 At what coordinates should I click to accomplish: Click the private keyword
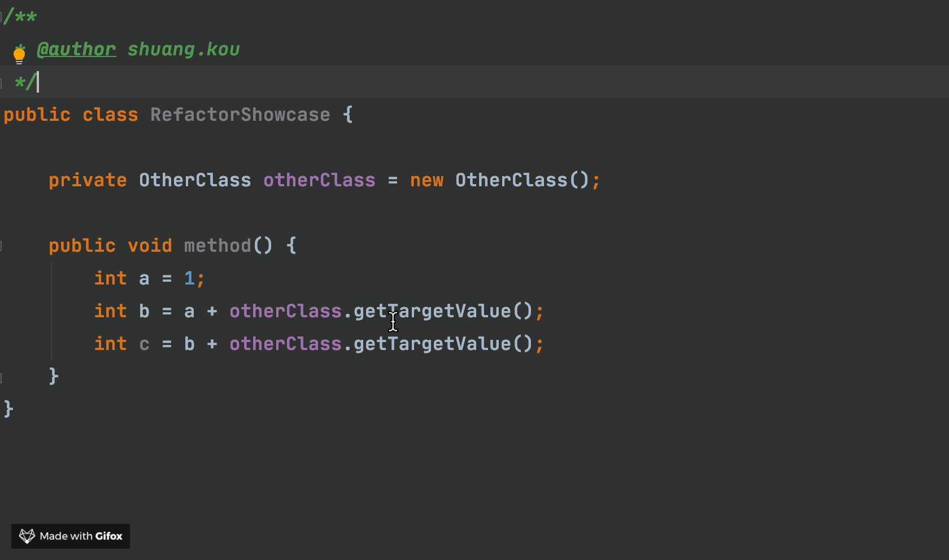coord(88,181)
